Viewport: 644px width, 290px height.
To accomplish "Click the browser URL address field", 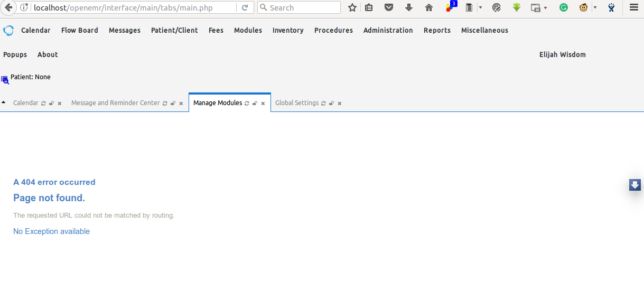I will pos(134,8).
